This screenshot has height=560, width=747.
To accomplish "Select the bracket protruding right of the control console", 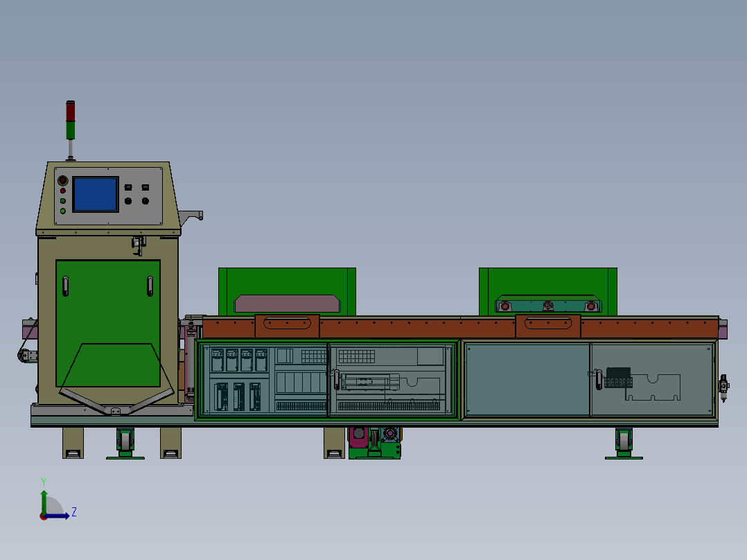I will pyautogui.click(x=191, y=218).
